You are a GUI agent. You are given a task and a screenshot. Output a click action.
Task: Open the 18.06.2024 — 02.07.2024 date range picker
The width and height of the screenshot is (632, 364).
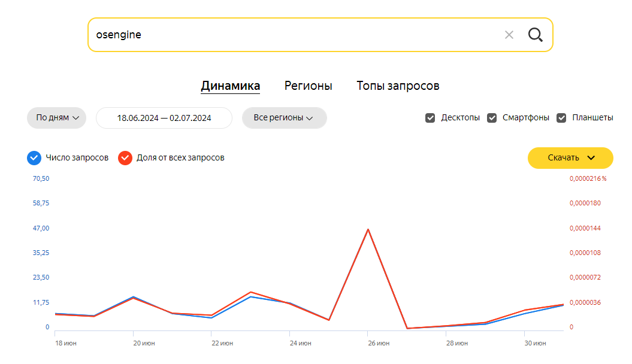[164, 118]
